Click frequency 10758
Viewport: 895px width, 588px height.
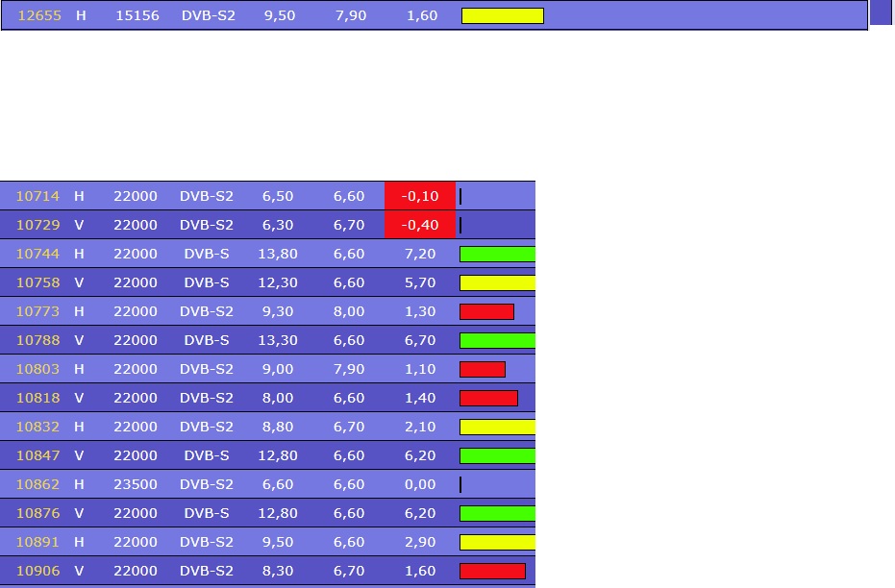[37, 282]
